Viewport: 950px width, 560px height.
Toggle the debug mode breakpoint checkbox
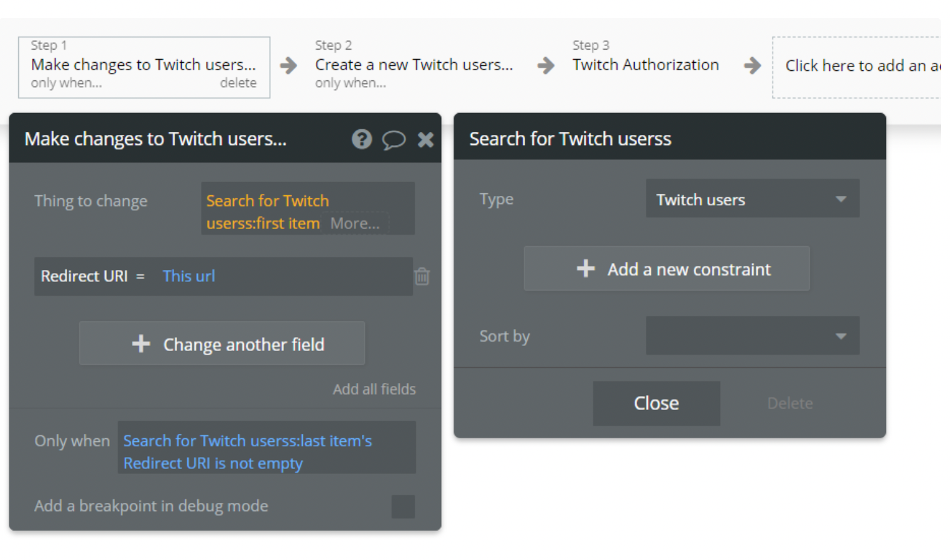(x=403, y=507)
